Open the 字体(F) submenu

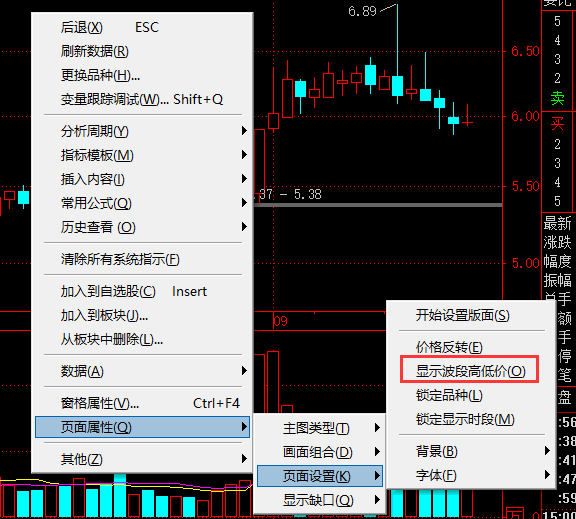click(471, 475)
